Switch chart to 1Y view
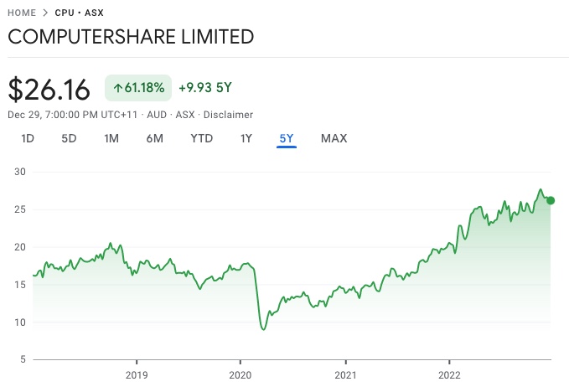This screenshot has height=392, width=569. click(246, 138)
